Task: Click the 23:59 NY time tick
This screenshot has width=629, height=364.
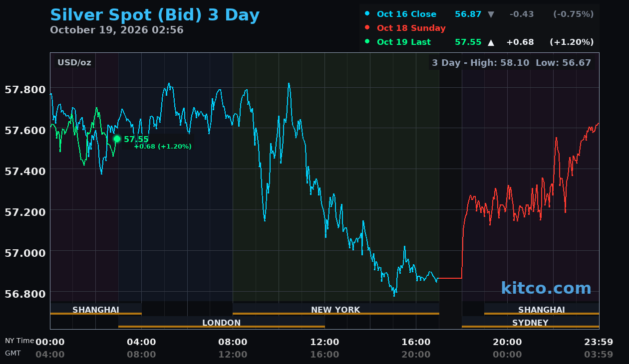Action: click(599, 342)
